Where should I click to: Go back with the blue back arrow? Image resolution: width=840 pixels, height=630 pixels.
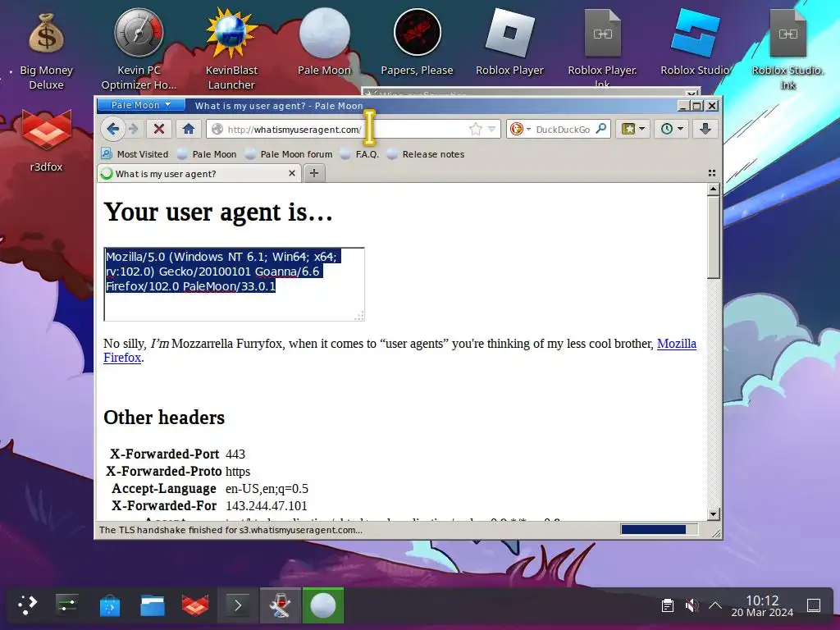tap(112, 129)
